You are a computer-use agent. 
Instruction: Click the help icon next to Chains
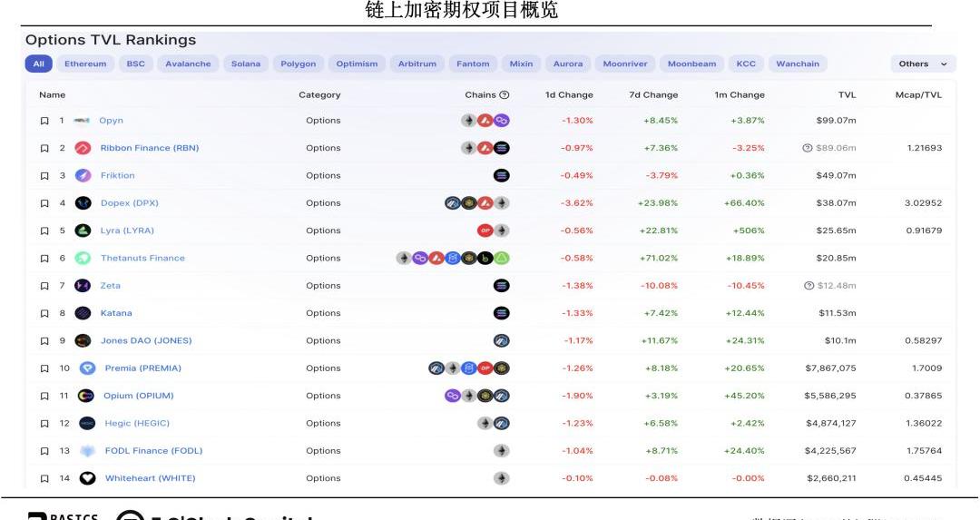(x=505, y=95)
